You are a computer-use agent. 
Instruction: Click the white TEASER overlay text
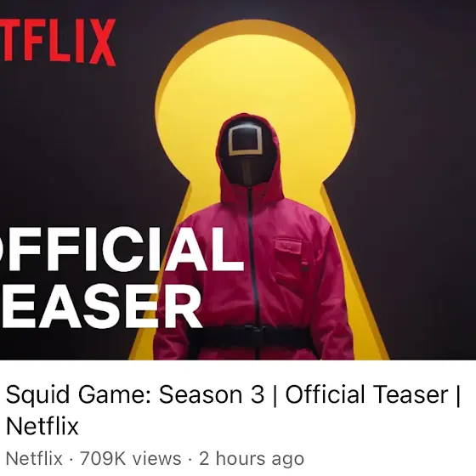(x=100, y=306)
